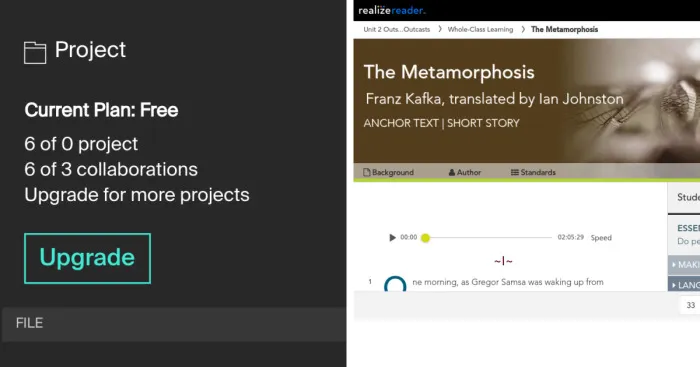Screen dimensions: 700x367
Task: Open the audio Speed option
Action: [601, 238]
